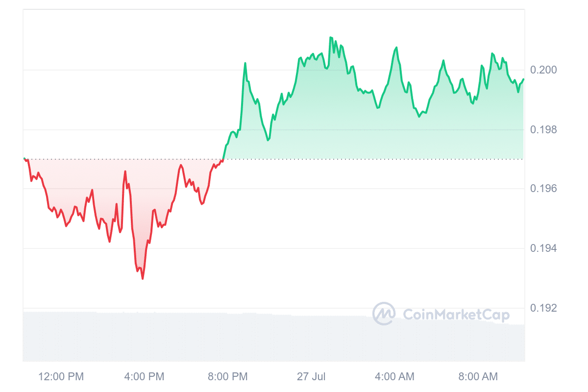The image size is (588, 392).
Task: Select the 4:00 PM time axis label
Action: pos(145,377)
